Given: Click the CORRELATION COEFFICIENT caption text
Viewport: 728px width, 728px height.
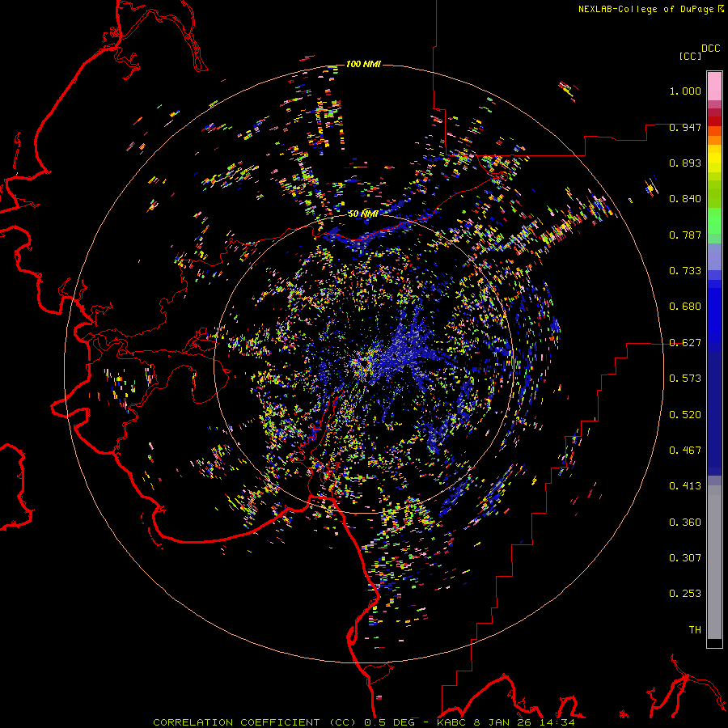Looking at the screenshot, I should pyautogui.click(x=236, y=722).
